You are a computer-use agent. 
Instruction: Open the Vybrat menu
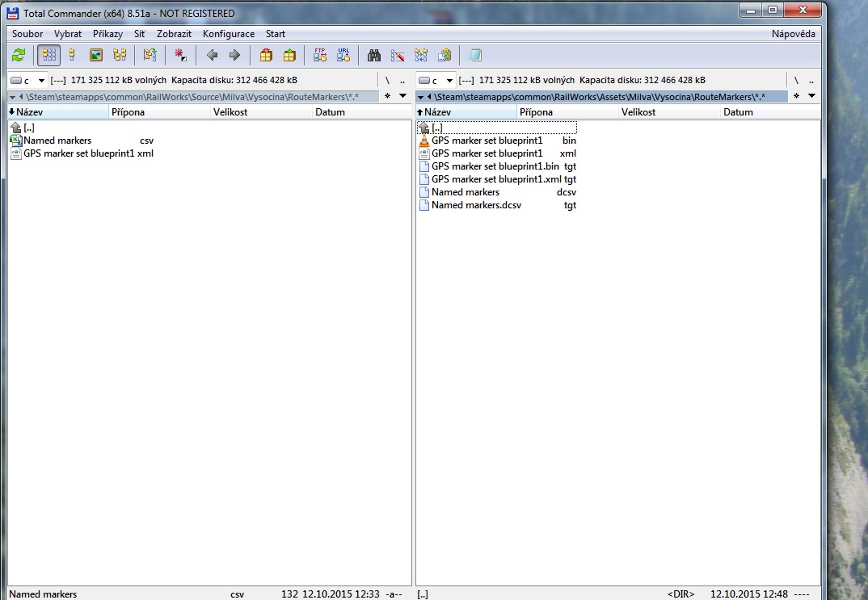click(x=68, y=34)
